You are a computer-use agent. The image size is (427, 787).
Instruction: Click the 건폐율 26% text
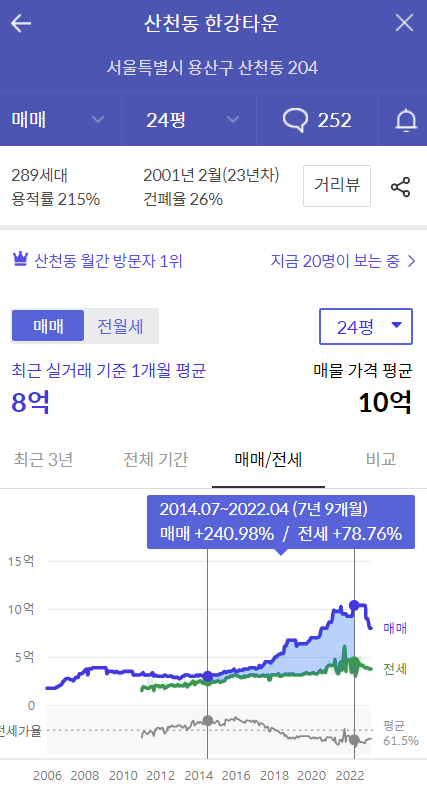183,199
